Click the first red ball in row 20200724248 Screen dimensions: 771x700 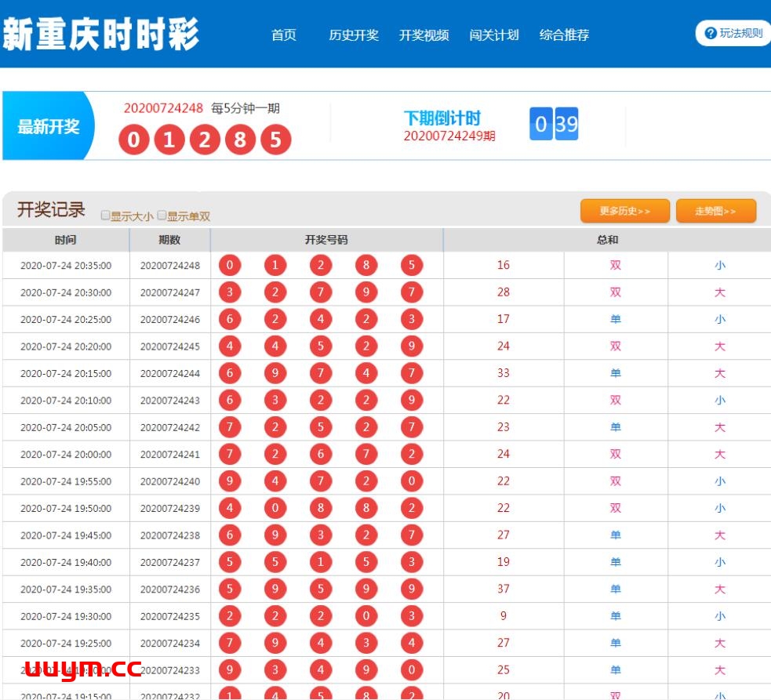tap(230, 265)
